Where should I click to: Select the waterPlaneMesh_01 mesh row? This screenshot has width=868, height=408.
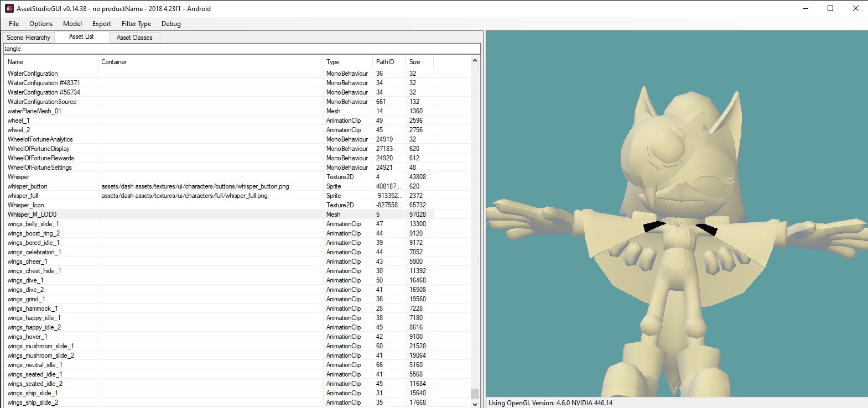pyautogui.click(x=238, y=111)
